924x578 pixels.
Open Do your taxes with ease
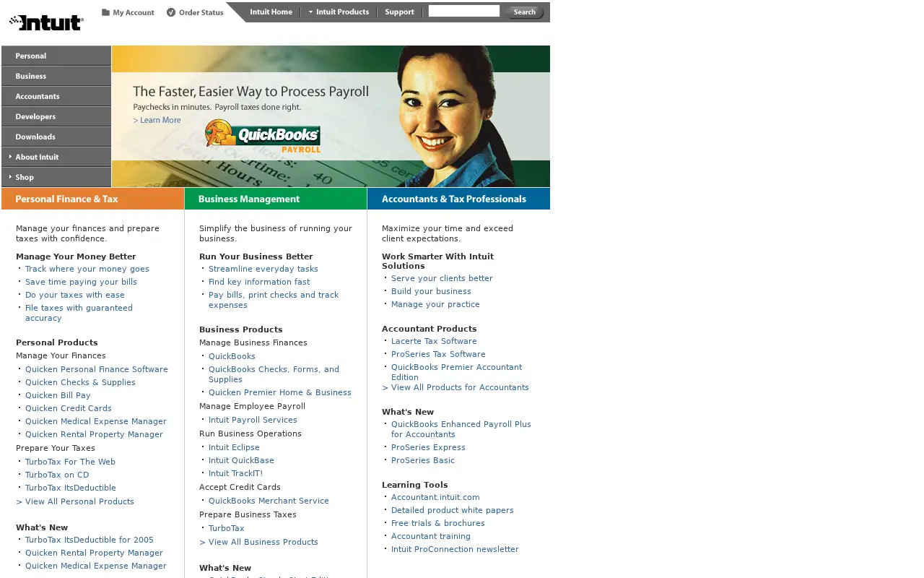click(x=75, y=295)
